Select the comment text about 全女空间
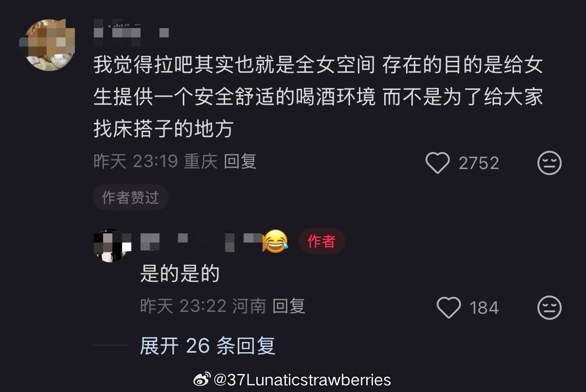Viewport: 586px width, 392px height. (x=318, y=97)
